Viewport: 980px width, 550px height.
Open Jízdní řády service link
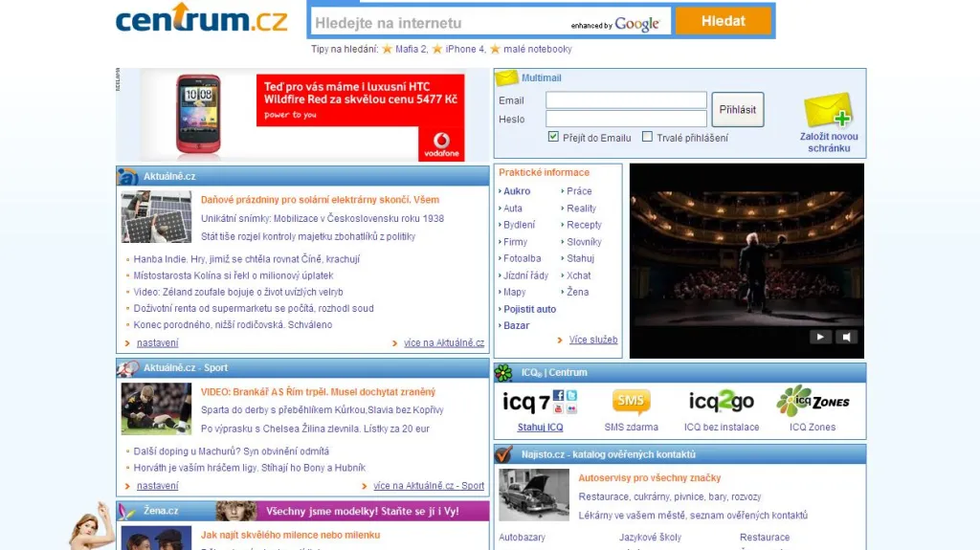tap(525, 275)
